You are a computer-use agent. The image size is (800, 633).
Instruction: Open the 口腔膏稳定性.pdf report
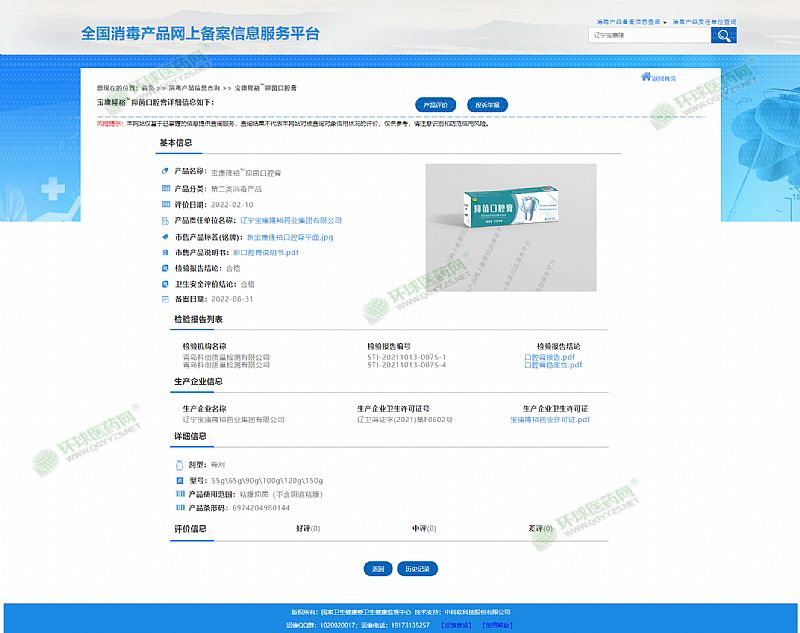(x=553, y=365)
